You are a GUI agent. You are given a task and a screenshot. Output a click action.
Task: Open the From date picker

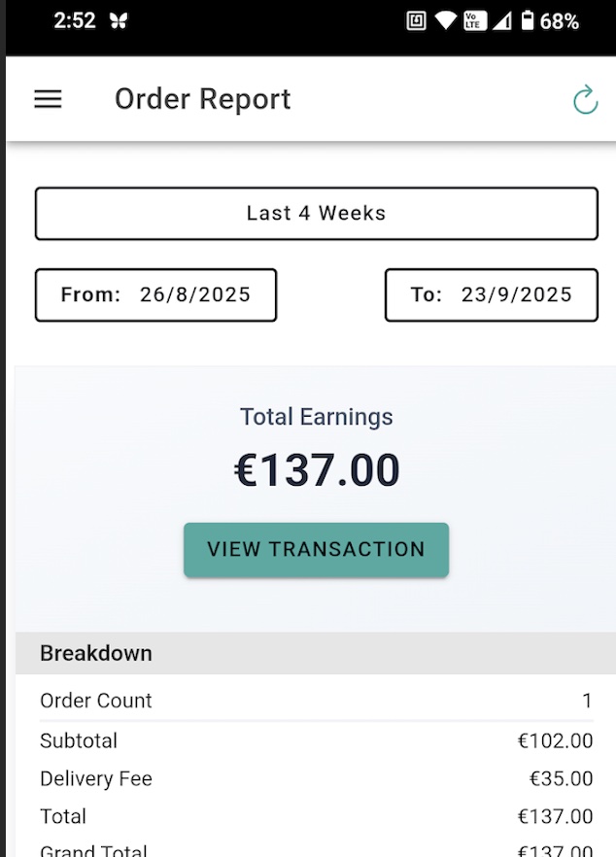[156, 295]
